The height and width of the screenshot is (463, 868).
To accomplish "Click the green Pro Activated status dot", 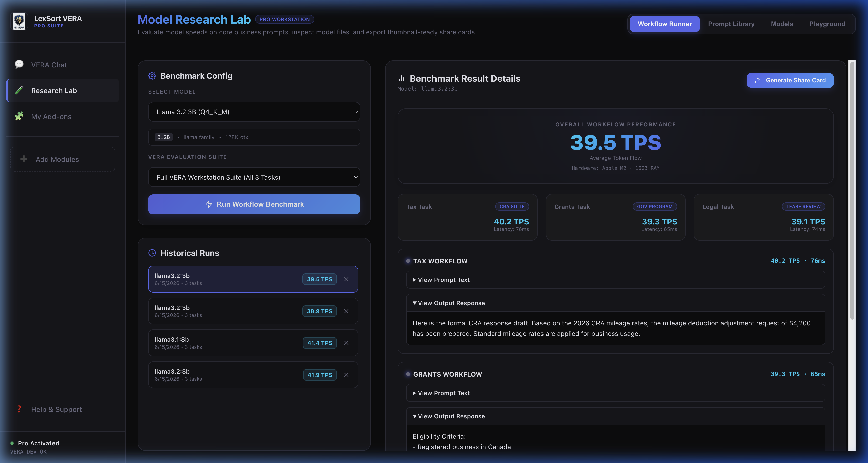I will [x=12, y=443].
